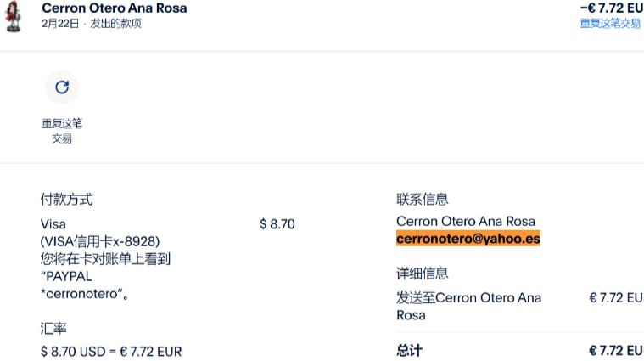This screenshot has height=361, width=644.
Task: Click the VISA信用卡x-8928 card text
Action: tap(100, 241)
